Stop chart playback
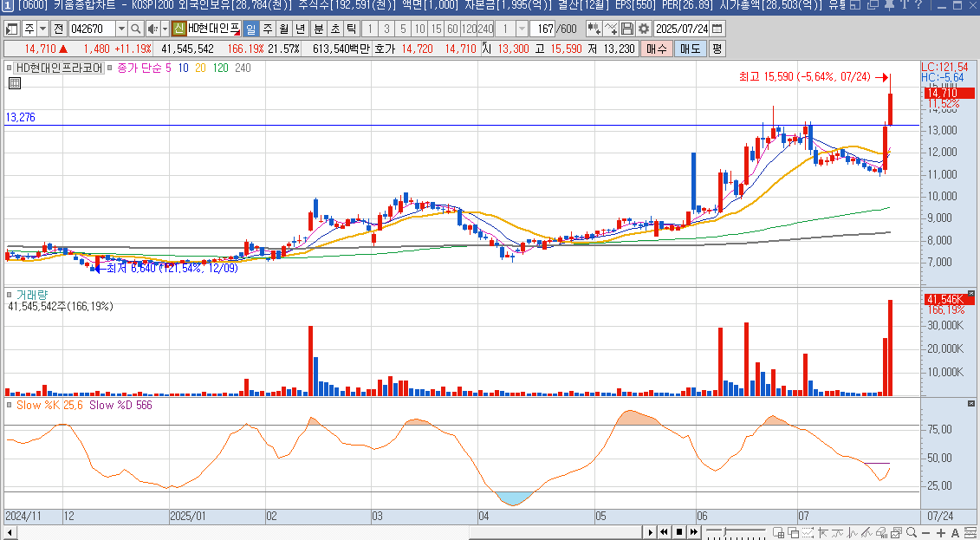Screen dimensions: 980x540 (679, 532)
